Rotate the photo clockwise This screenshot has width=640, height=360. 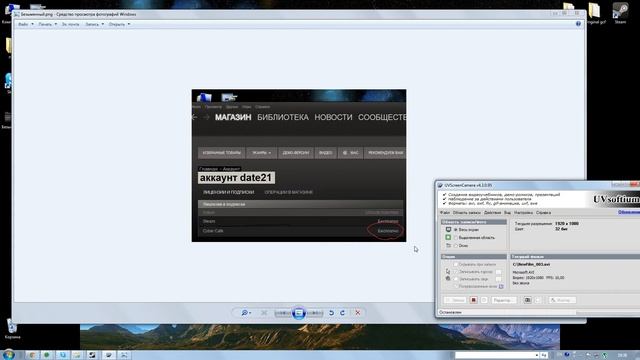pyautogui.click(x=342, y=313)
